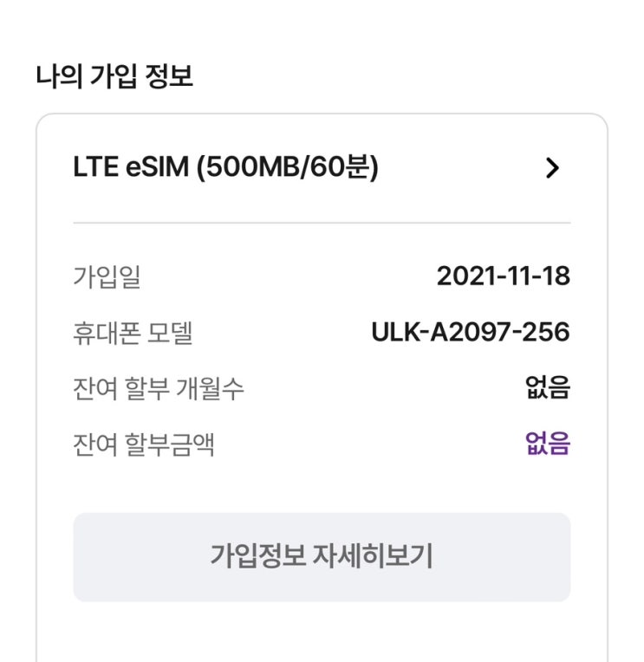Select the 휴대폰 모델 row label

[132, 333]
